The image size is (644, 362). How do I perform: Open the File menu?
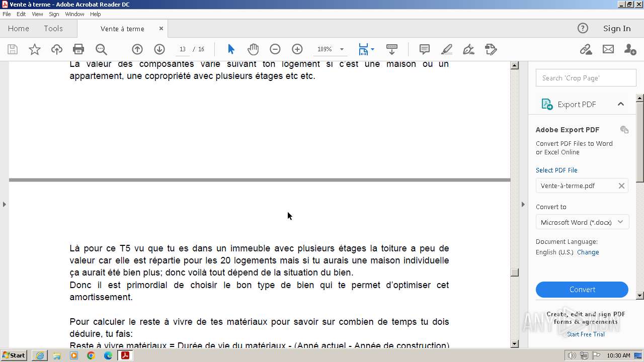click(7, 14)
